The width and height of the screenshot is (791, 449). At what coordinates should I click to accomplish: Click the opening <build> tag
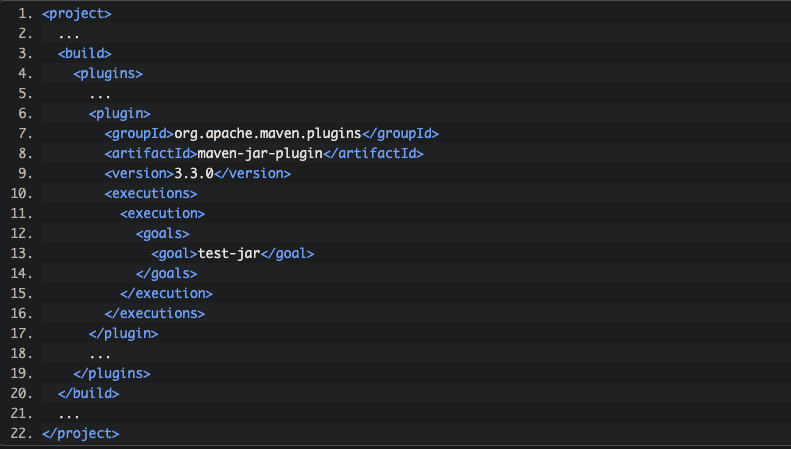click(85, 53)
